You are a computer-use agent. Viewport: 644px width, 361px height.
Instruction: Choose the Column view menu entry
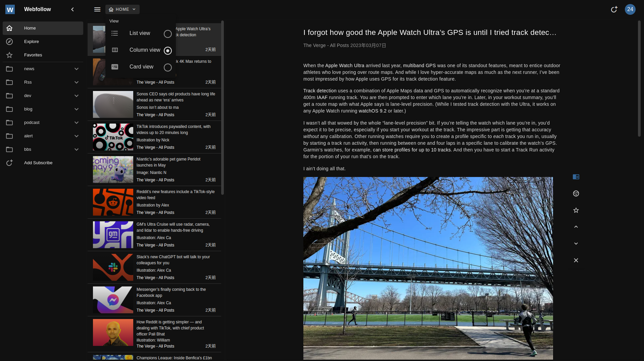[141, 50]
